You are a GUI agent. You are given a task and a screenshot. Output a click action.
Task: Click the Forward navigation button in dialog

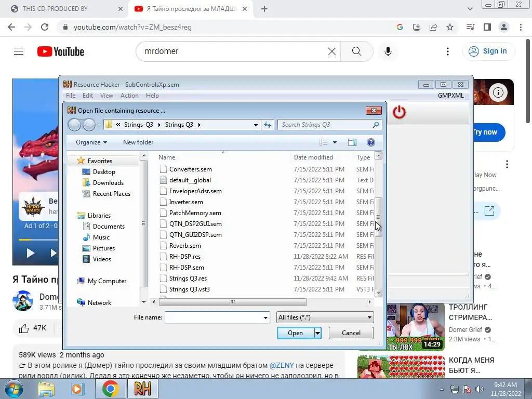click(x=89, y=125)
